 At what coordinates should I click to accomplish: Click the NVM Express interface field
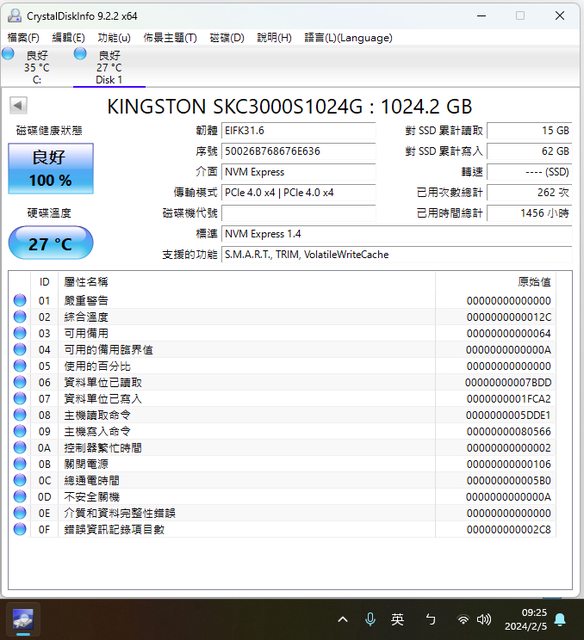click(x=298, y=172)
